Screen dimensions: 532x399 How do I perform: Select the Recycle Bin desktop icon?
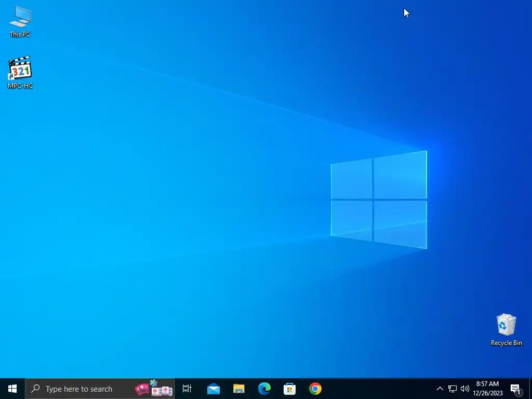pos(506,329)
